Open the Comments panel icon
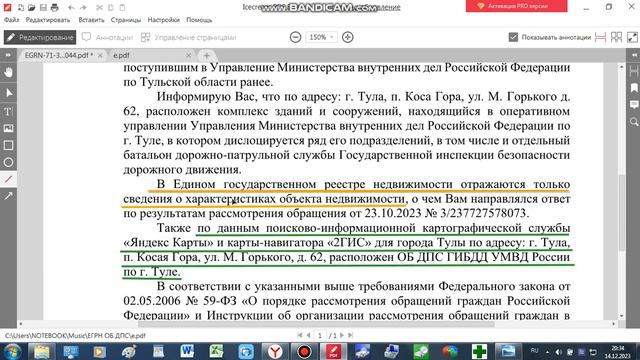640x360 pixels. pyautogui.click(x=634, y=104)
